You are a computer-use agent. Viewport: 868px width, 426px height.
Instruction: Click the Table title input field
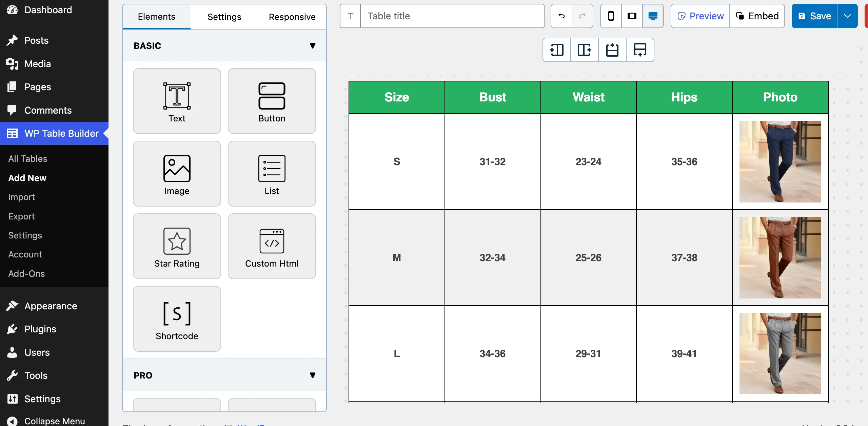pyautogui.click(x=451, y=16)
